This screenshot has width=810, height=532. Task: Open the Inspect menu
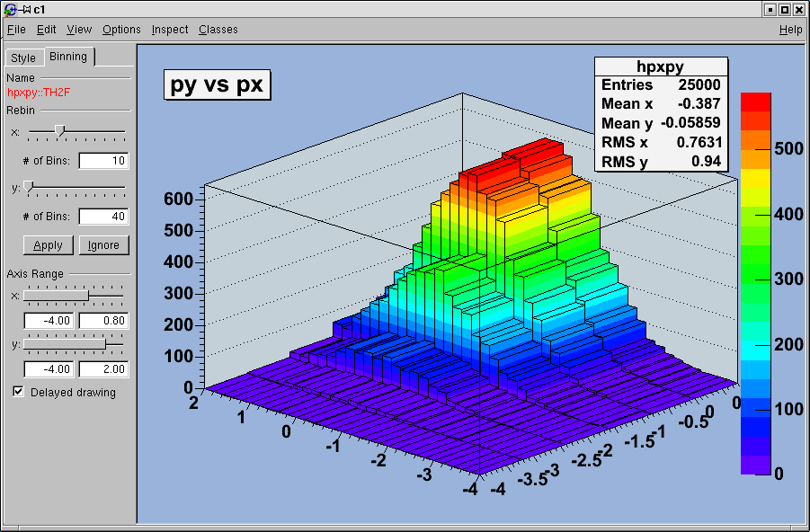pos(170,30)
